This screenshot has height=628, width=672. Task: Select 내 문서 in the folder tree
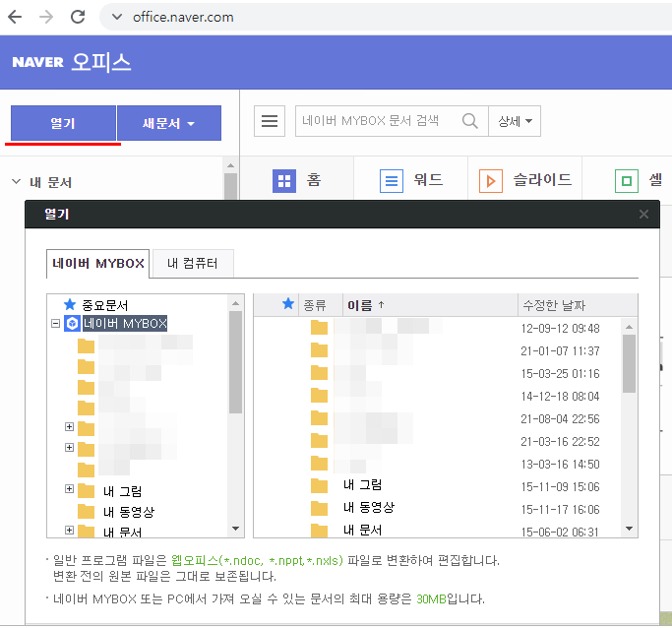click(123, 532)
